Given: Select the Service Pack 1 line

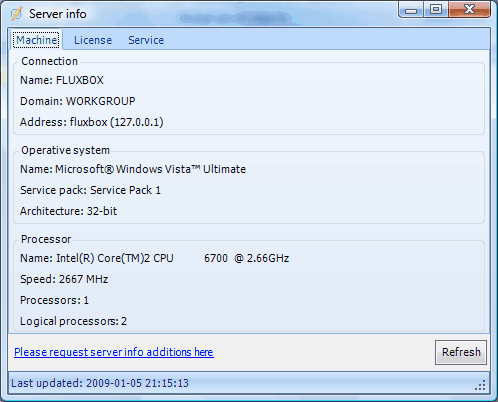Looking at the screenshot, I should click(x=90, y=190).
